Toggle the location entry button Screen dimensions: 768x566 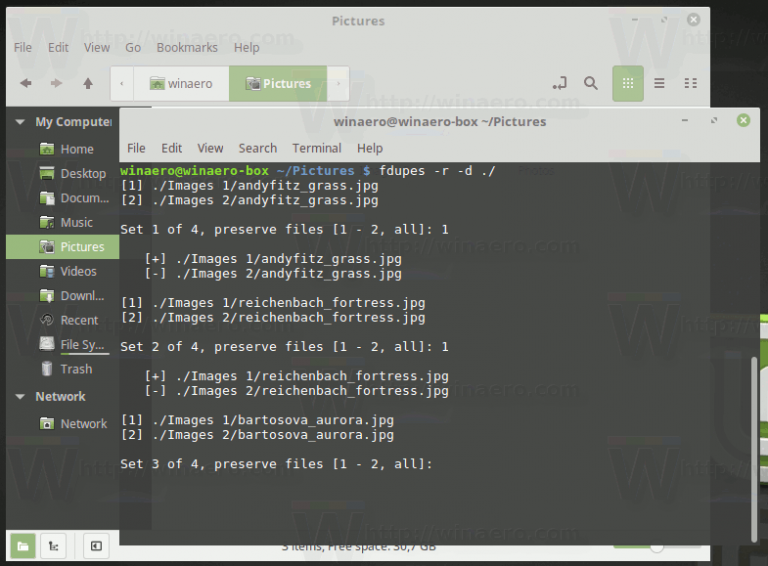coord(560,84)
